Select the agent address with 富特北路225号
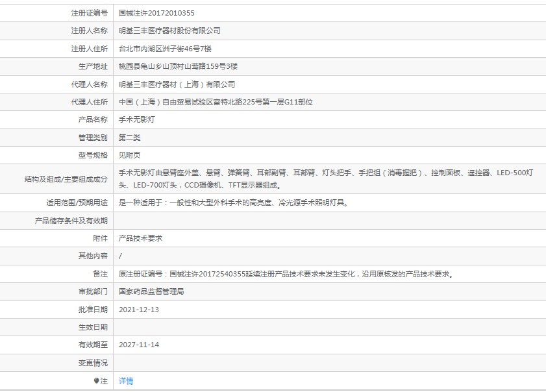 pyautogui.click(x=216, y=102)
